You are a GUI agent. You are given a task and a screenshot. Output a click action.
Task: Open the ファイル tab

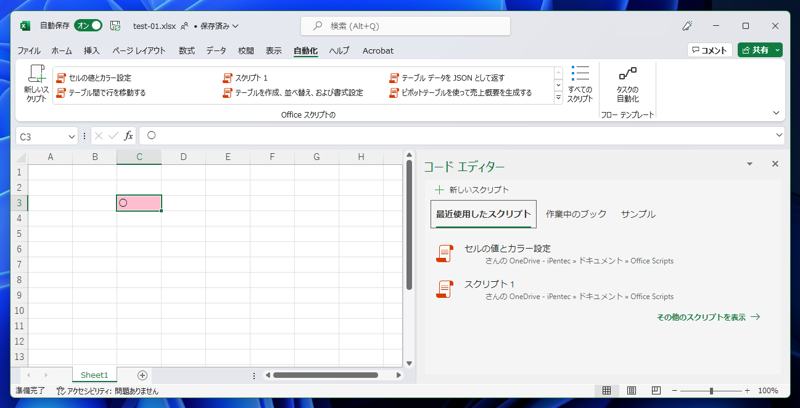(29, 50)
